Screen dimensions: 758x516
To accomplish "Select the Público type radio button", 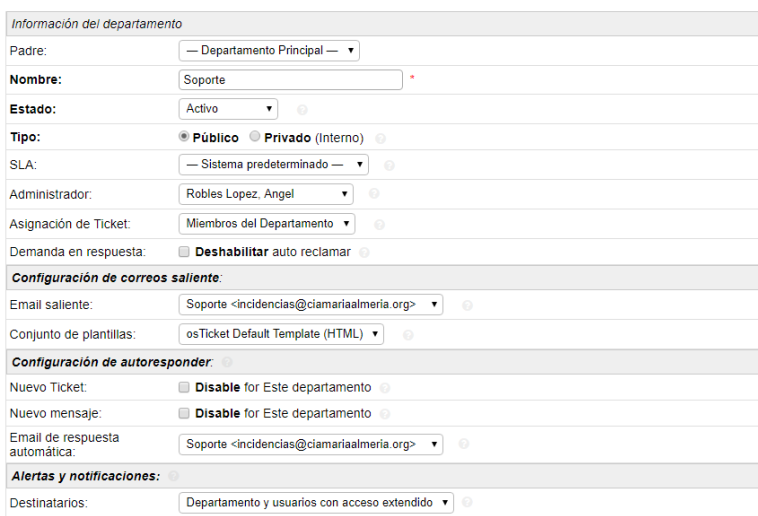I will (x=184, y=137).
